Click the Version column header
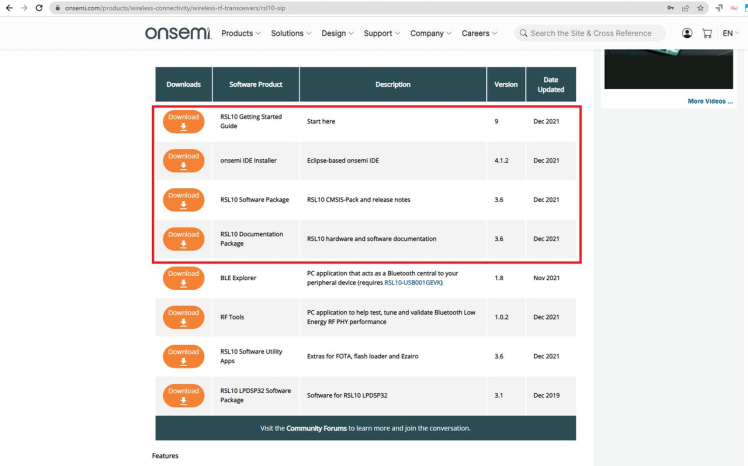The height and width of the screenshot is (466, 748). click(x=506, y=84)
